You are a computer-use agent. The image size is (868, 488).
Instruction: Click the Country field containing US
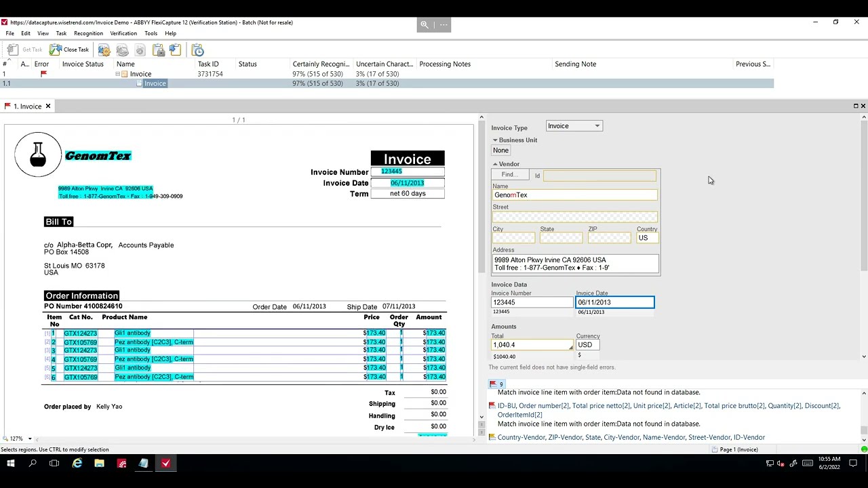pos(647,238)
